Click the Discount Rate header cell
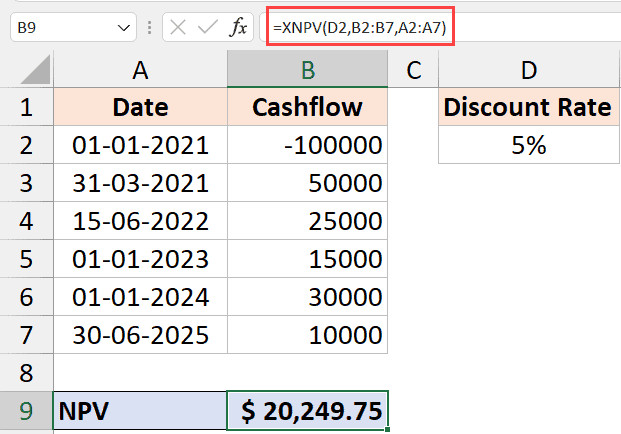Screen dimensions: 621x434 (529, 107)
